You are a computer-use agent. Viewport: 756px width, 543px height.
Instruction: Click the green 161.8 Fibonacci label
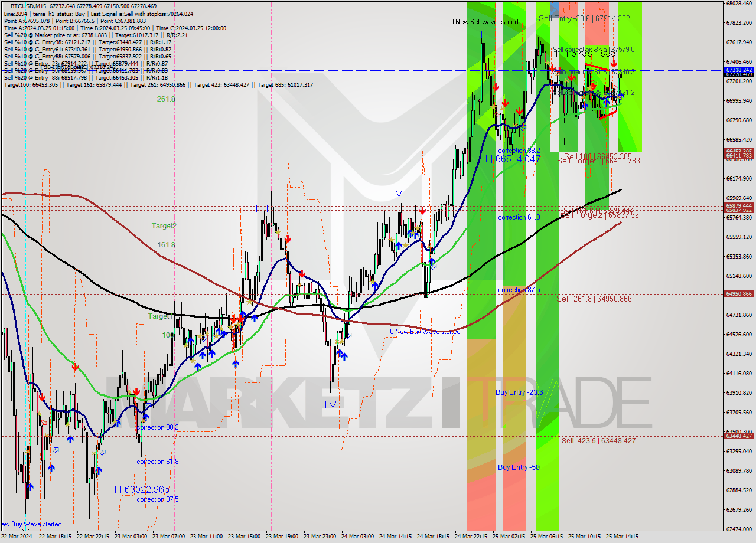(x=166, y=244)
